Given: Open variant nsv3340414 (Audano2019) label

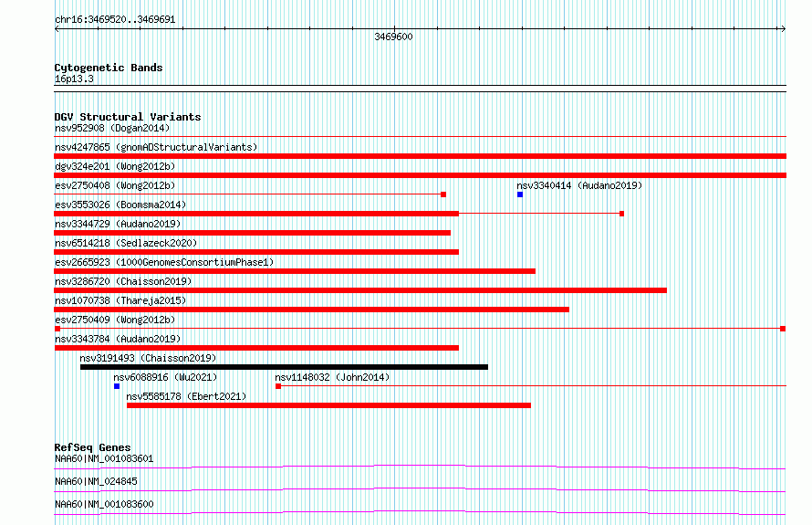Looking at the screenshot, I should [579, 185].
